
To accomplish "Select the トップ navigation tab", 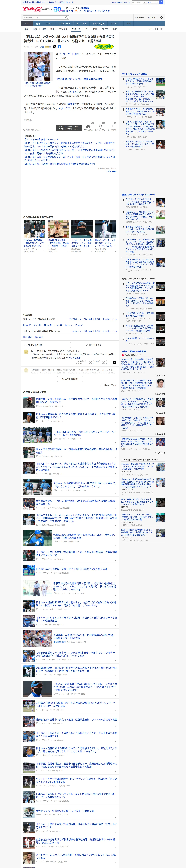I will coord(27,24).
